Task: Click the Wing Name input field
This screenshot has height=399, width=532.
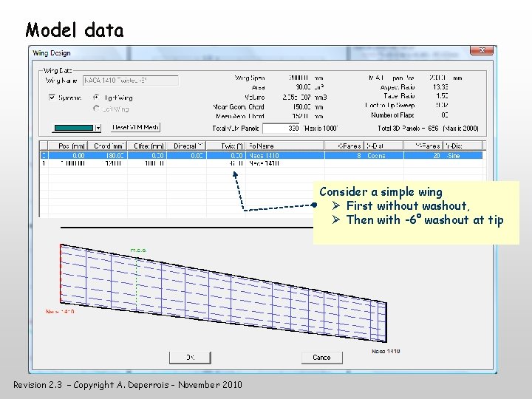Action: pos(131,81)
